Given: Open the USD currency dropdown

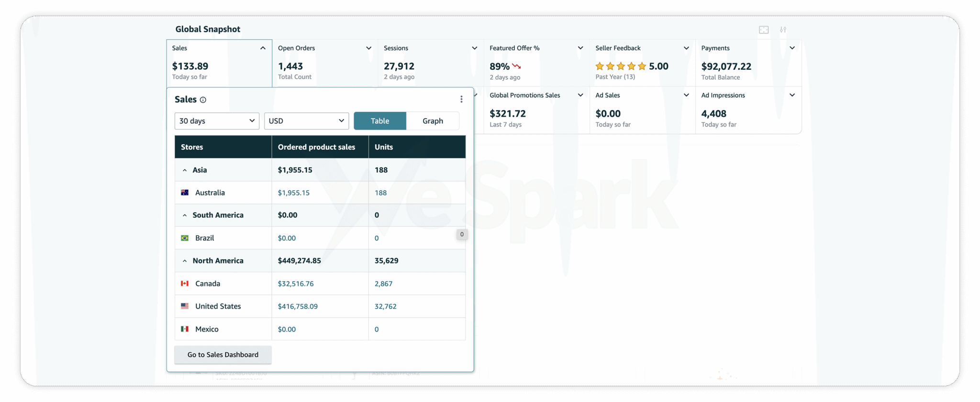Looking at the screenshot, I should [x=306, y=121].
